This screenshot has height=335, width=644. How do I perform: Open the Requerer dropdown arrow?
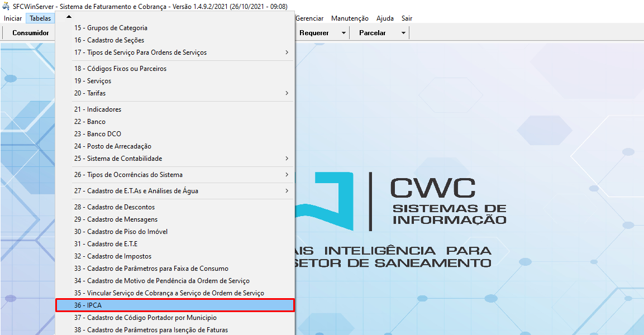pyautogui.click(x=343, y=32)
